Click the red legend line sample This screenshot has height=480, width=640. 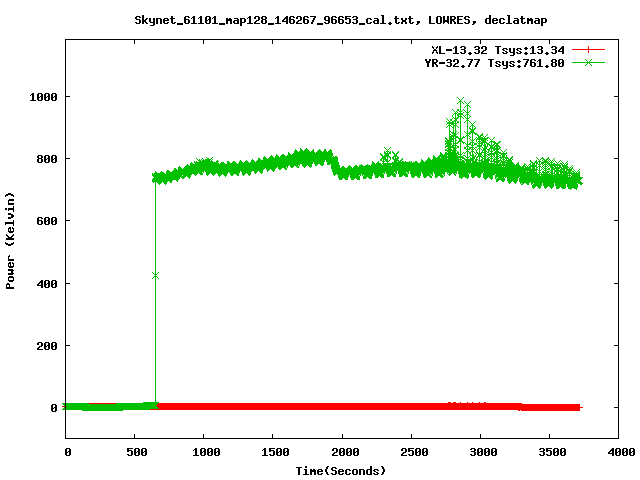click(589, 50)
